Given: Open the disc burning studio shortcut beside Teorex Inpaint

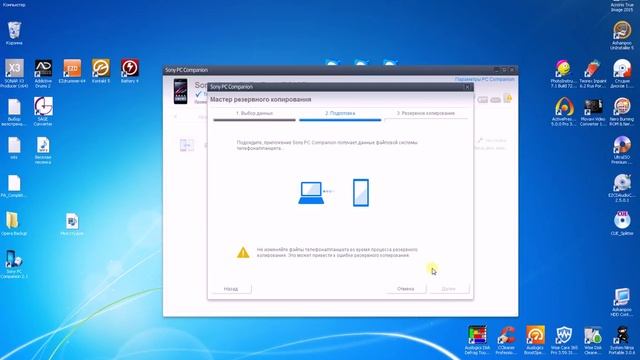Looking at the screenshot, I should 622,73.
